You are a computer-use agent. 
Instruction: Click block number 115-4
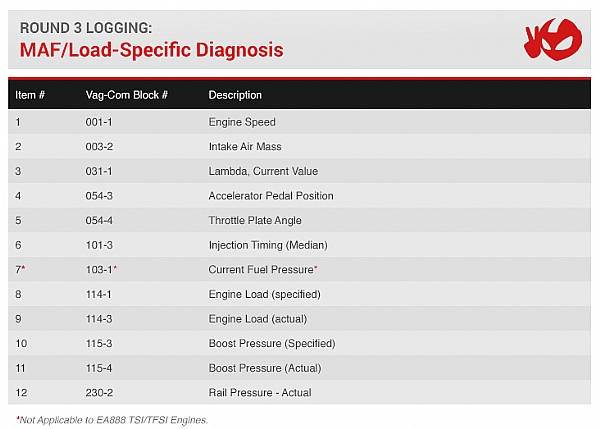99,368
